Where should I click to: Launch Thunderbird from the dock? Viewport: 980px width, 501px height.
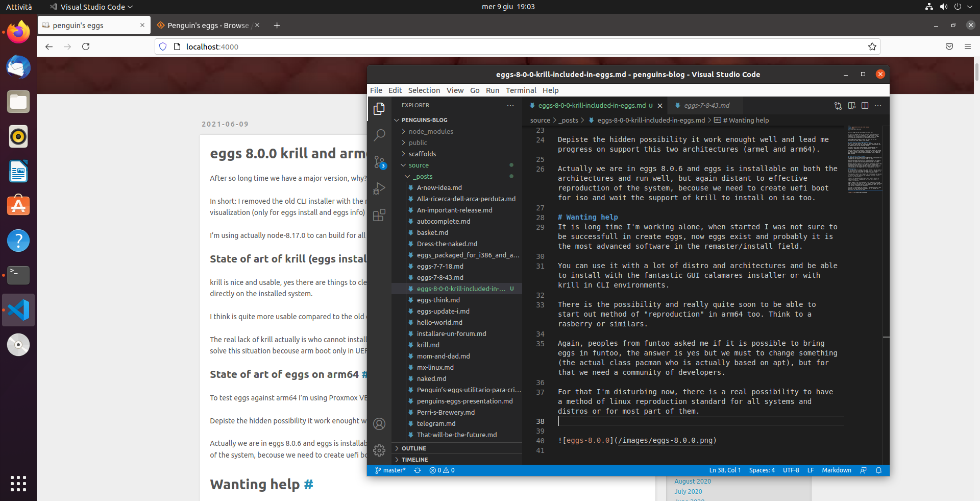coord(18,67)
